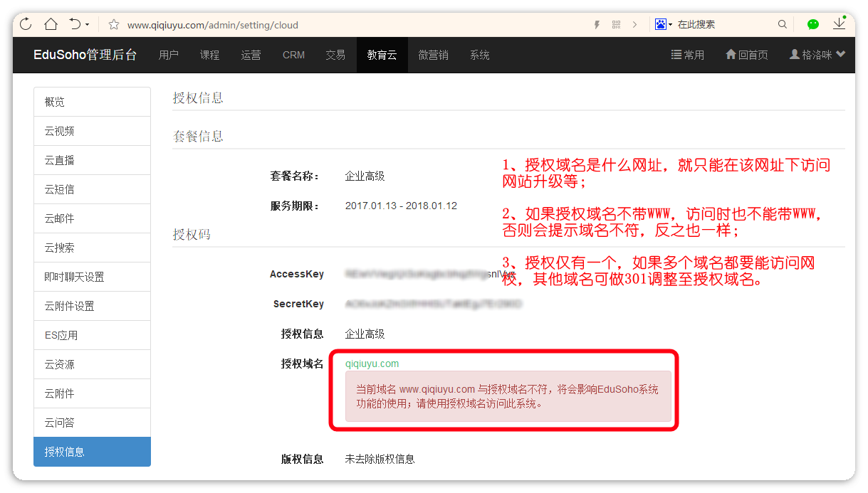Click the qiqiuyu.com authorized domain link
This screenshot has height=493, width=868.
pyautogui.click(x=372, y=364)
